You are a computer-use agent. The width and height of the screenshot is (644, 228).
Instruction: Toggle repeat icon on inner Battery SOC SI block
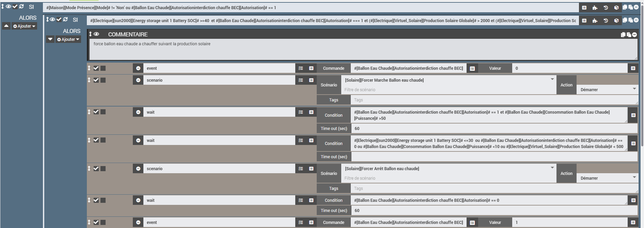(65, 19)
